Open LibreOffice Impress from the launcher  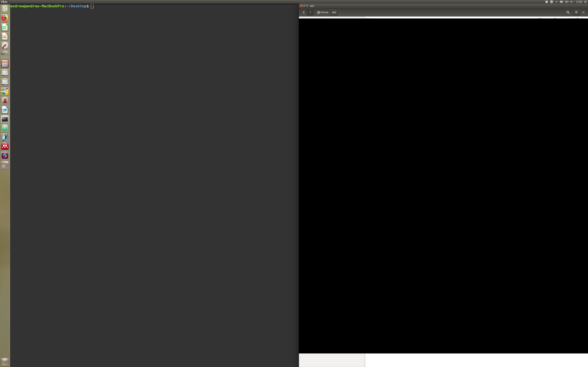tap(5, 36)
